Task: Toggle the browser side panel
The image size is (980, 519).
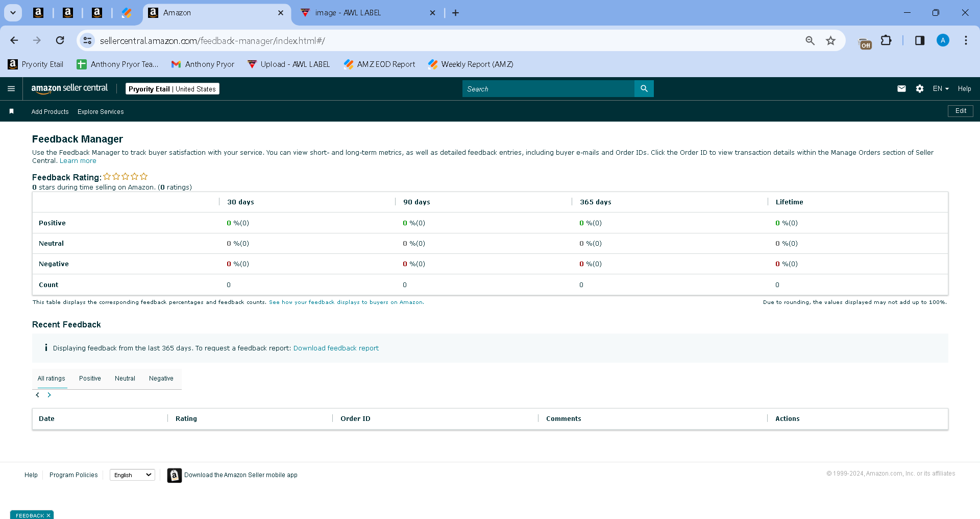Action: point(920,40)
